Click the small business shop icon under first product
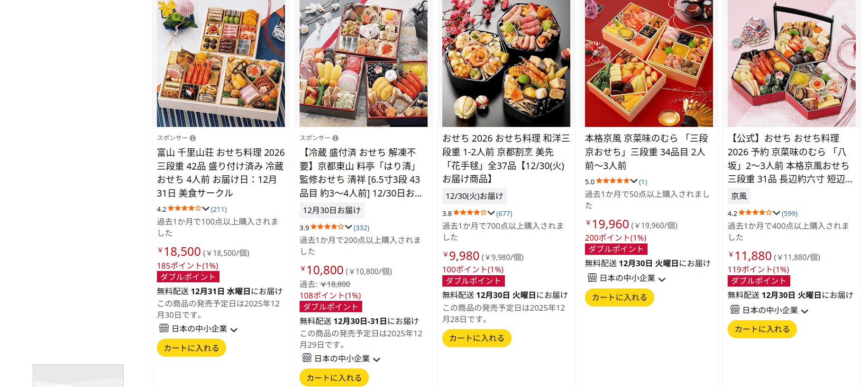 tap(164, 328)
